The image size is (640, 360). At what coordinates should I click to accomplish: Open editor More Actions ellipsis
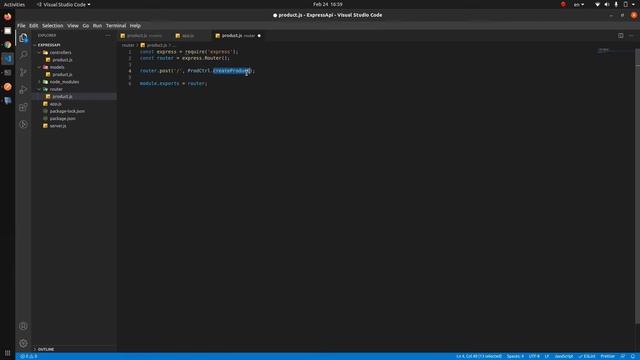[631, 36]
